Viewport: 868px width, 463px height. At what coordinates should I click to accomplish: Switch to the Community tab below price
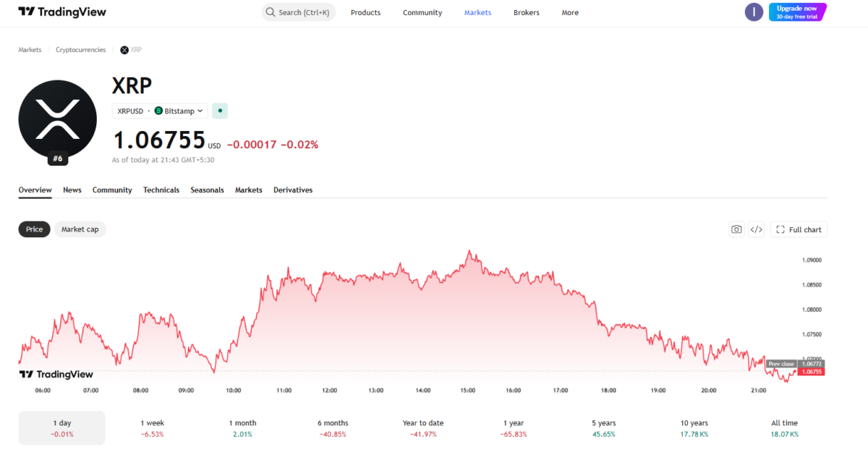pos(112,190)
